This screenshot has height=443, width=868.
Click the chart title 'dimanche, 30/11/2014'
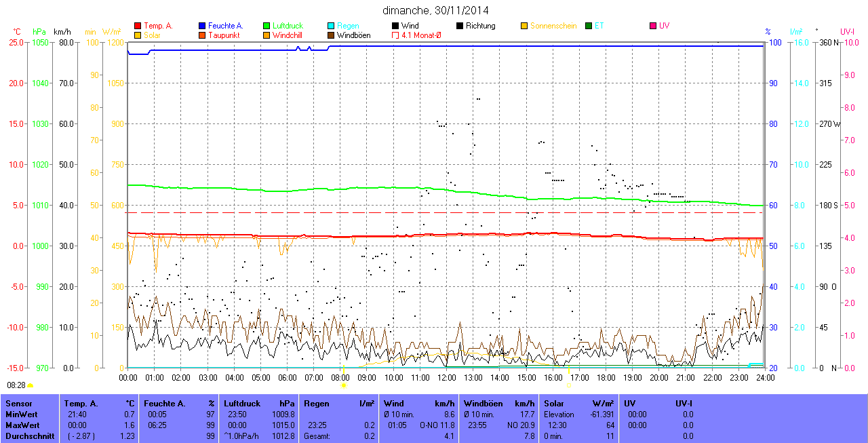pos(435,10)
